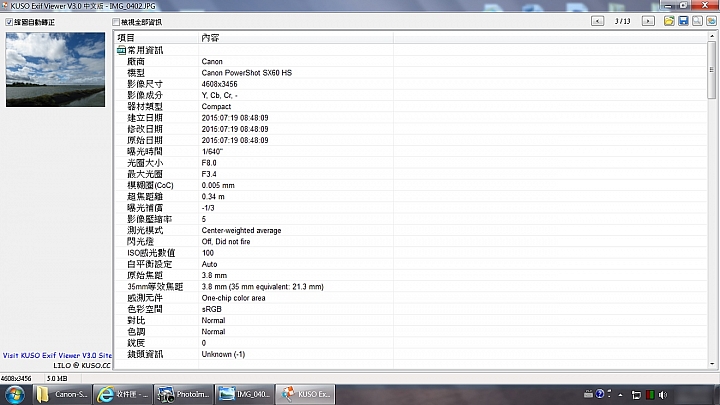Select the 廠商 row with value Canon
The width and height of the screenshot is (720, 405).
[x=411, y=62]
